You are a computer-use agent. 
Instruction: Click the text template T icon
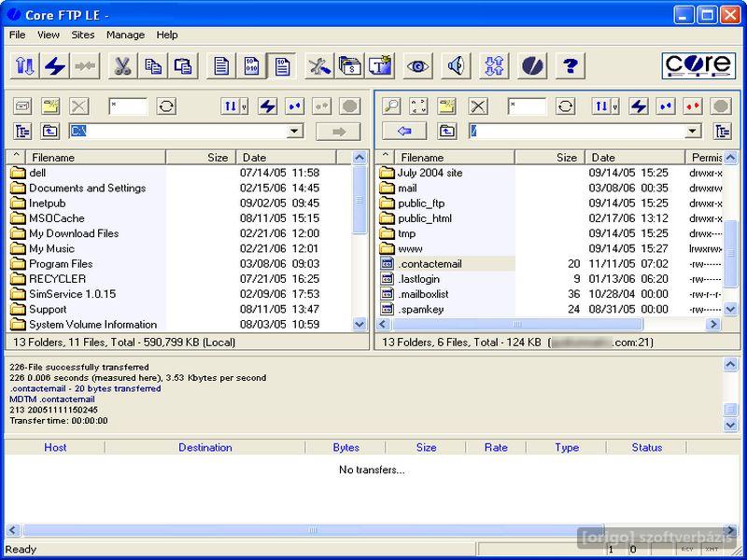(x=380, y=65)
